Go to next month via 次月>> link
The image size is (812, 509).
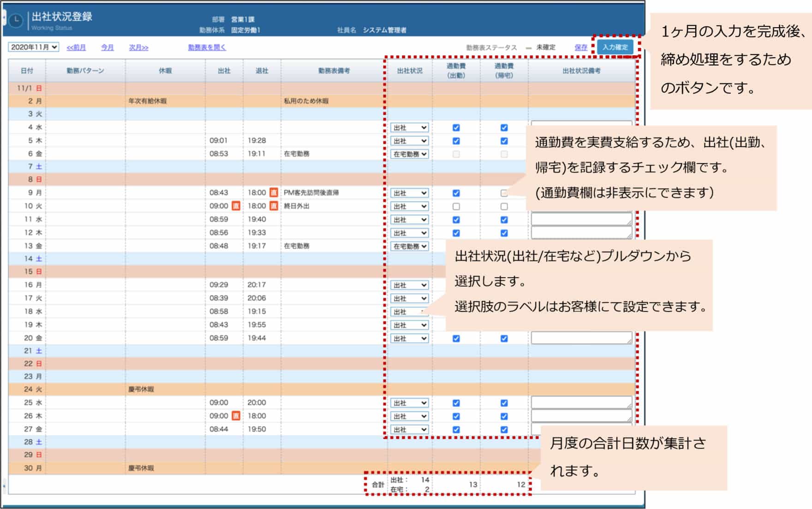tap(138, 47)
